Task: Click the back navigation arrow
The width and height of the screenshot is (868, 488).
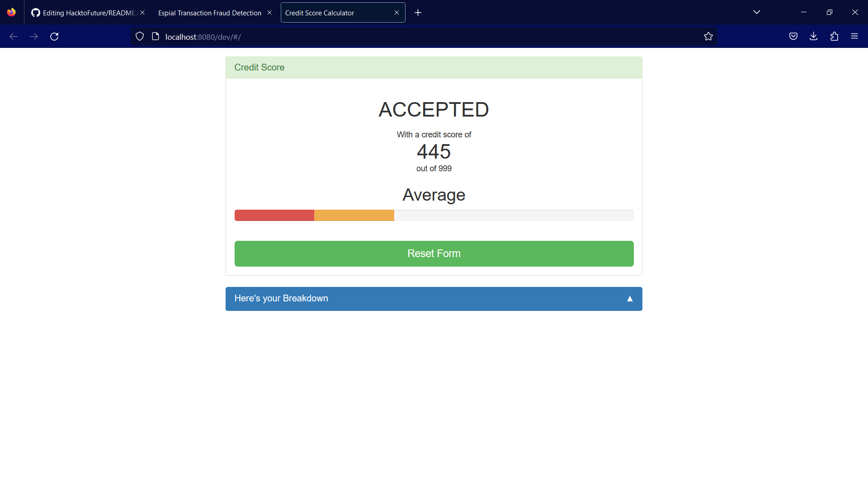Action: (14, 36)
